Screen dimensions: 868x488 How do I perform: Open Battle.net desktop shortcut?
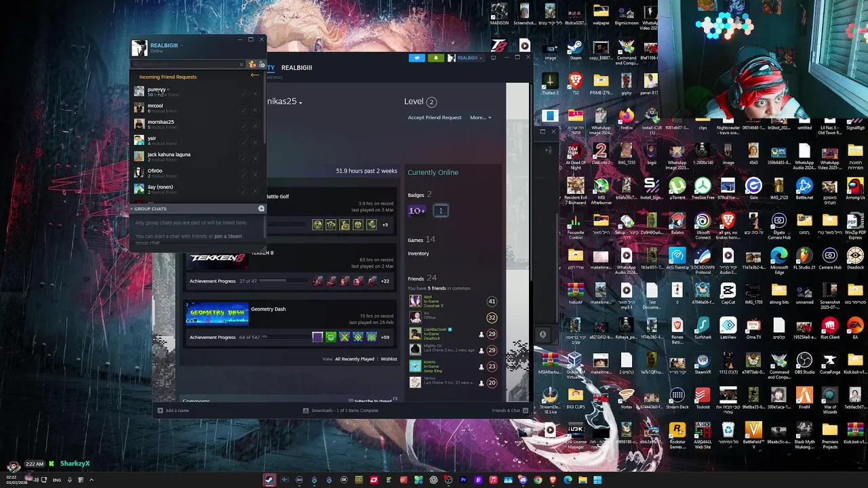click(804, 188)
